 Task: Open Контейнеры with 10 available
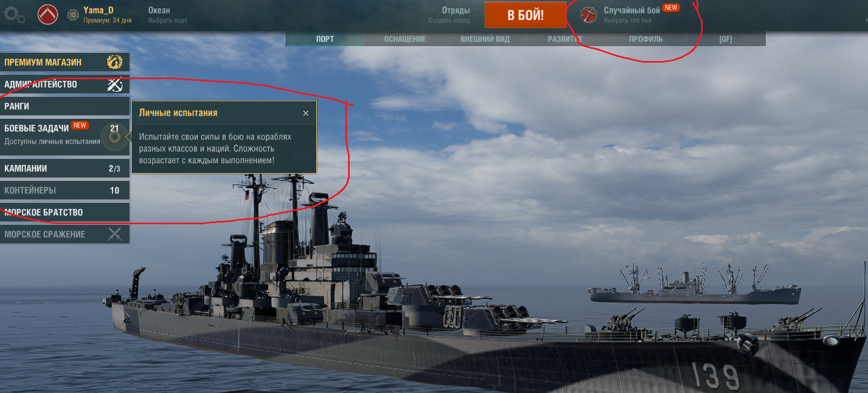[x=65, y=190]
